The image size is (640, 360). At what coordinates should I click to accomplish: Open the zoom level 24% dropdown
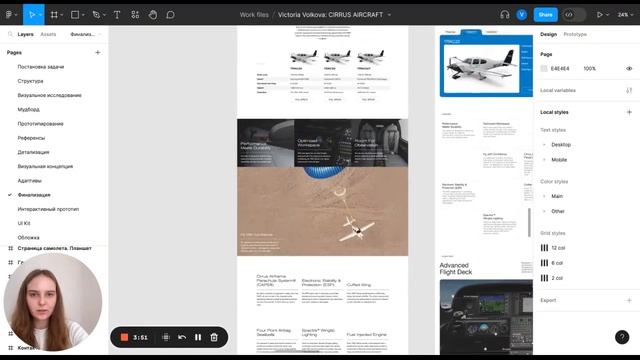click(x=625, y=15)
